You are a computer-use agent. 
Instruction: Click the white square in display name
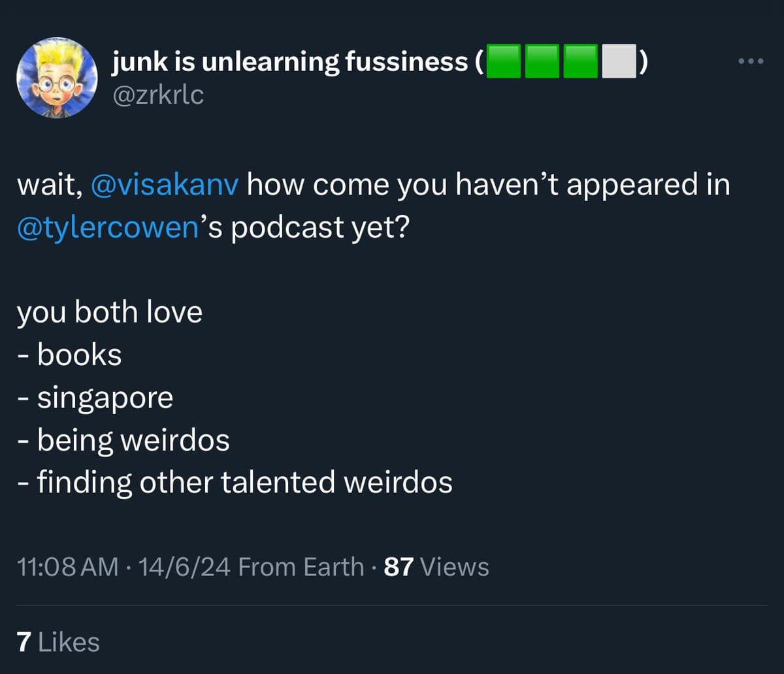pos(618,61)
